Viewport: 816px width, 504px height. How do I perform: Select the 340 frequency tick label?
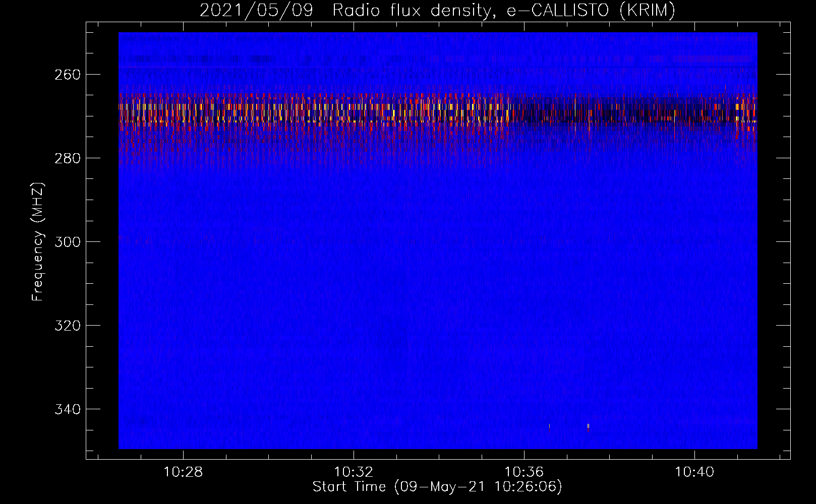pos(67,409)
